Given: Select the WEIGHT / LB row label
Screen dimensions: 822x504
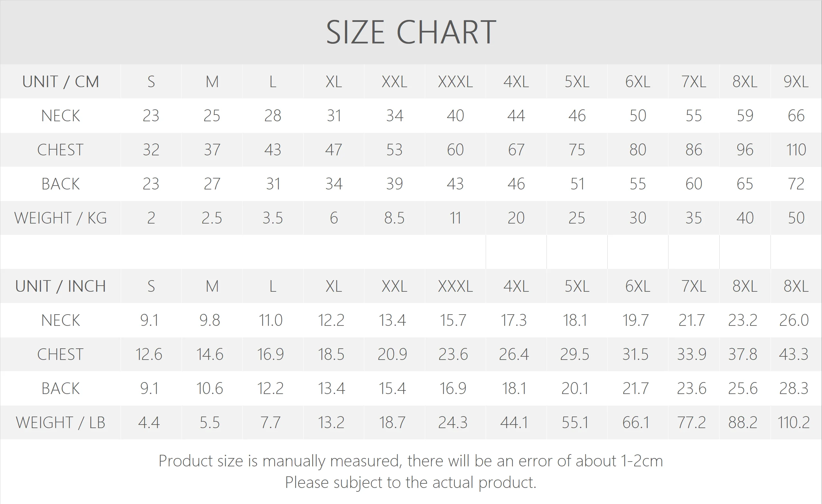Looking at the screenshot, I should [61, 422].
